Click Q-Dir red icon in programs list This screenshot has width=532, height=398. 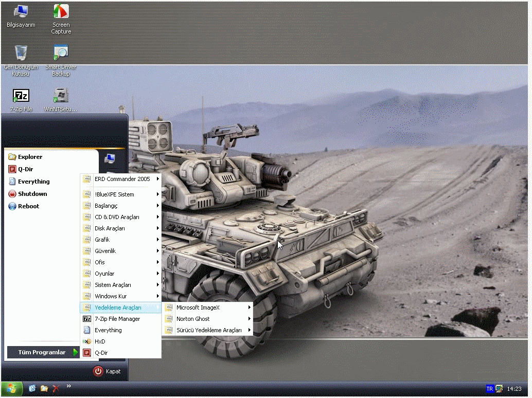coord(87,353)
